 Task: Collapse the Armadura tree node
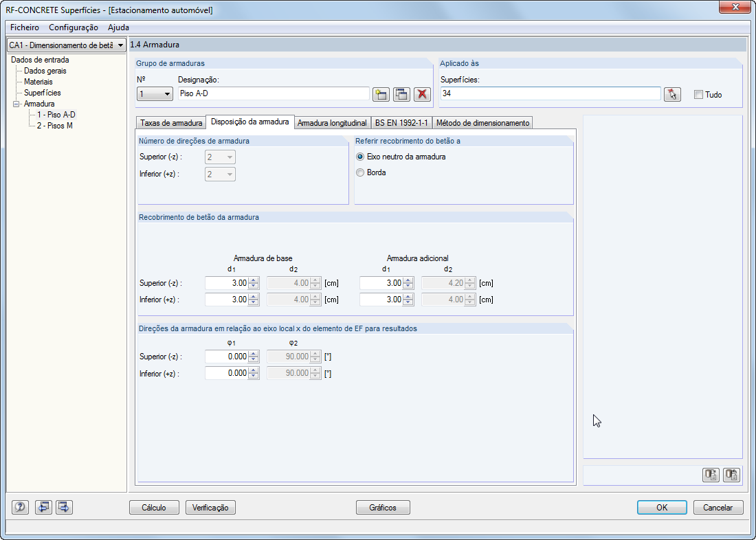(x=16, y=104)
